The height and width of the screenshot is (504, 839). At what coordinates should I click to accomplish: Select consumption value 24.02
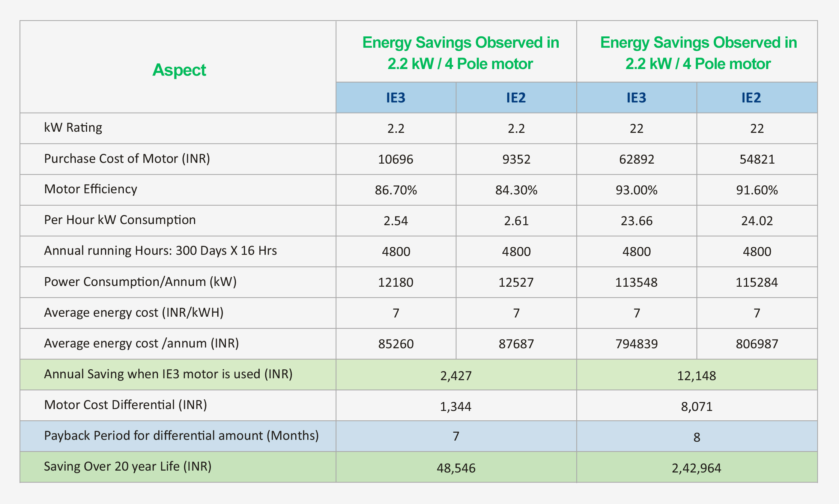[x=757, y=221]
